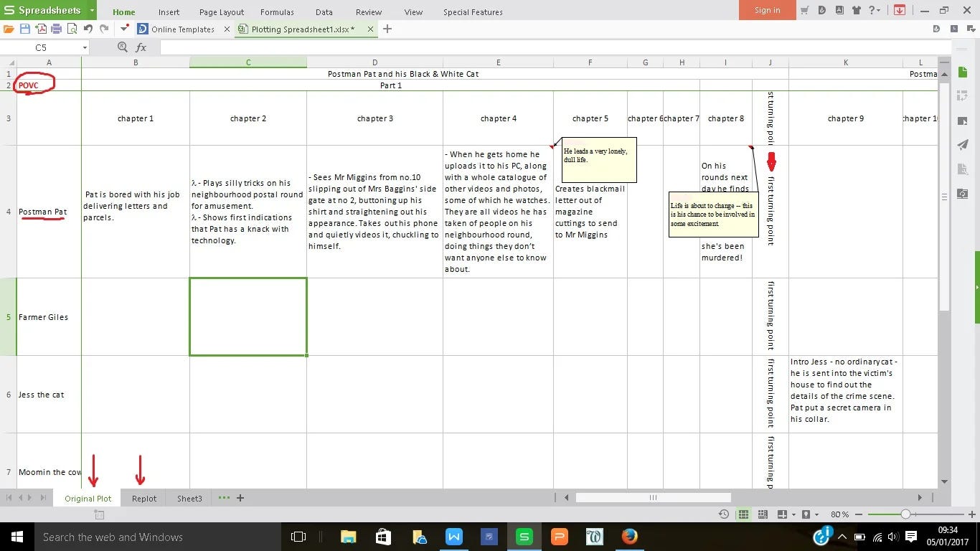
Task: Click the zoom magnifier icon beside formula bar
Action: [x=123, y=47]
